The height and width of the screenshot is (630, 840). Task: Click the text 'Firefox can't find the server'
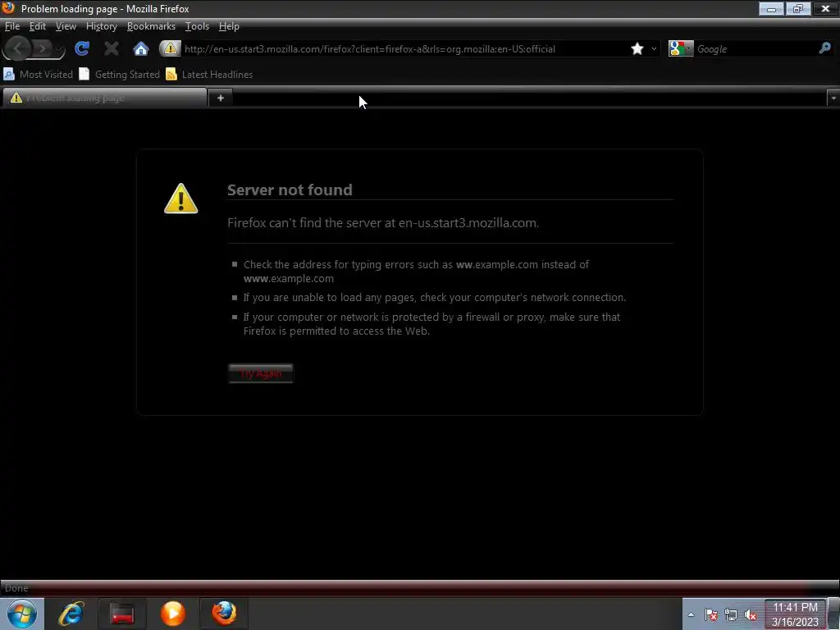point(304,223)
